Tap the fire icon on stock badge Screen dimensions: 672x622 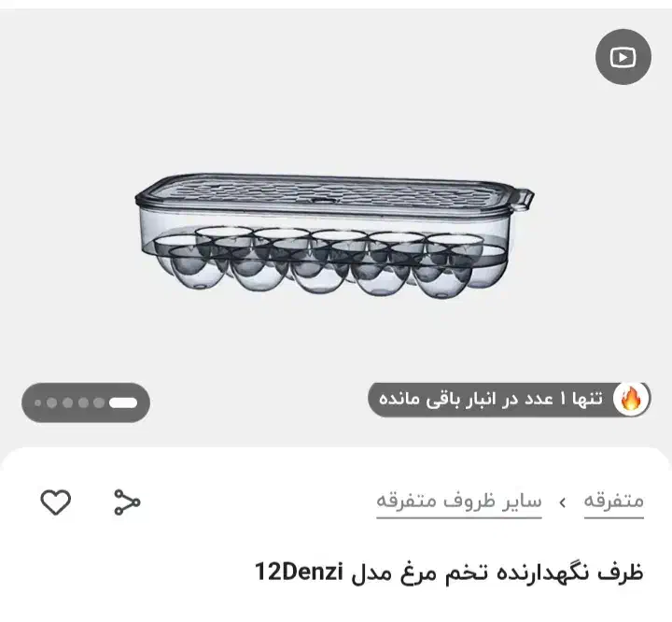(x=630, y=399)
